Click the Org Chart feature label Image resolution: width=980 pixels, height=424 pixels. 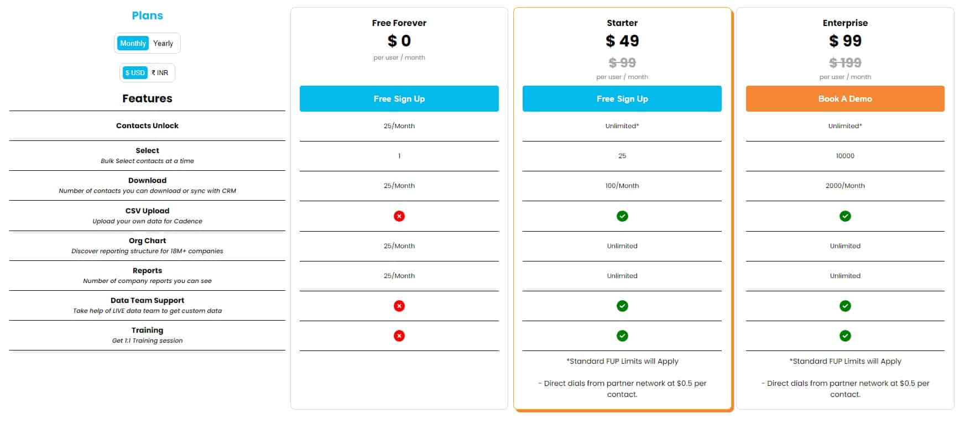pyautogui.click(x=147, y=240)
